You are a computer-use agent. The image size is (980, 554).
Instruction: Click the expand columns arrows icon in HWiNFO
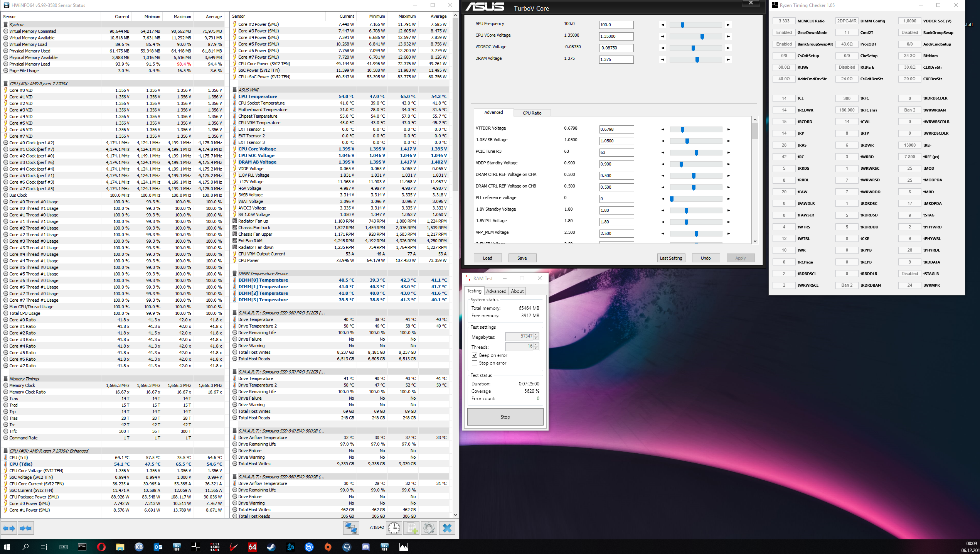(x=9, y=528)
